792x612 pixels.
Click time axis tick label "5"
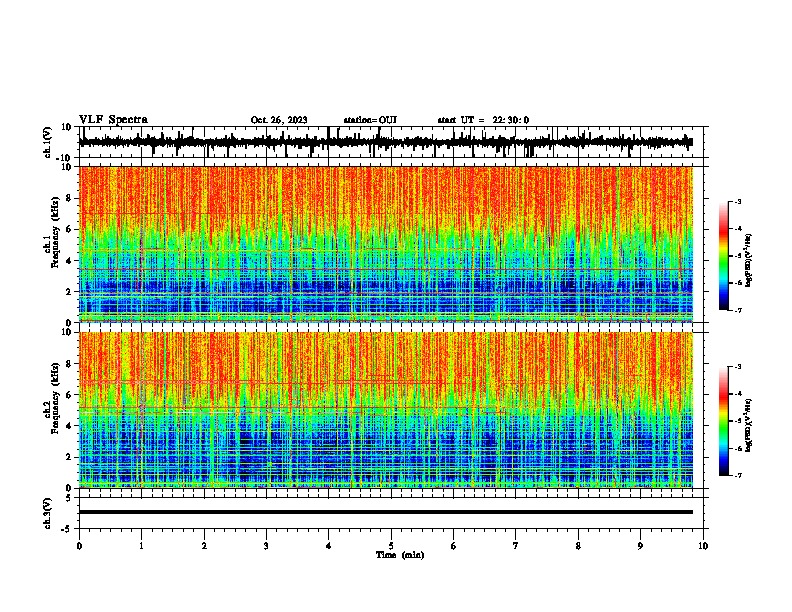coord(391,546)
